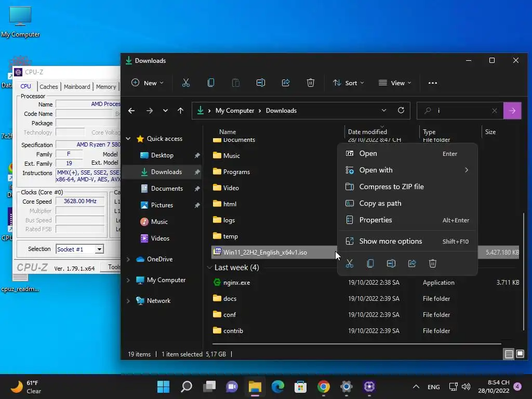
Task: Click the Rename icon in Explorer toolbar
Action: [261, 83]
